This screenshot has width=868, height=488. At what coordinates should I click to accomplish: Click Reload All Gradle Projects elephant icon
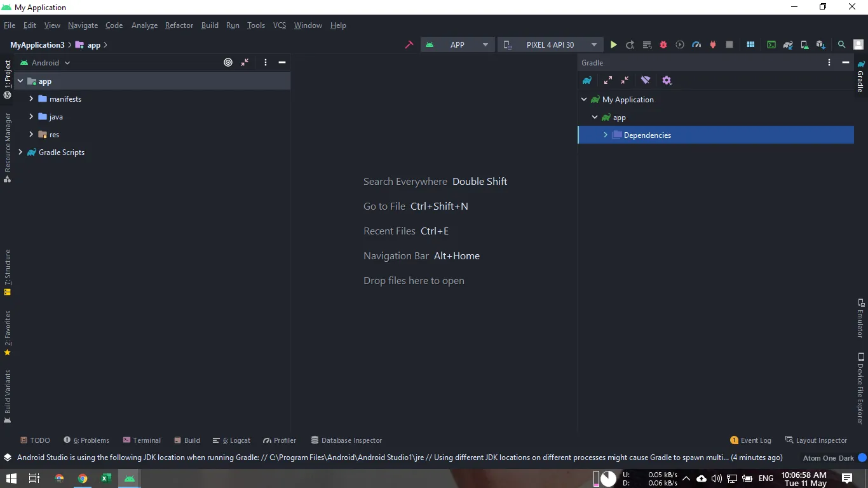587,80
